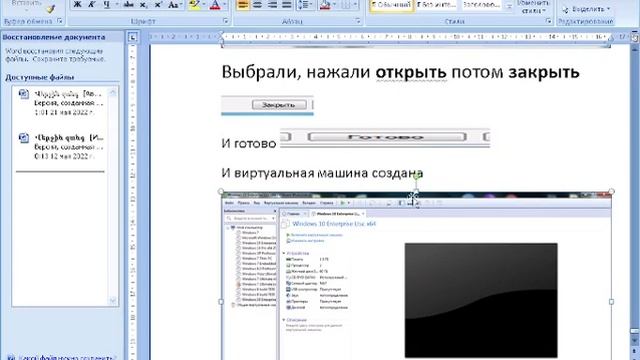The height and width of the screenshot is (360, 640).
Task: Open the font color dropdown arrow
Action: (224, 4)
